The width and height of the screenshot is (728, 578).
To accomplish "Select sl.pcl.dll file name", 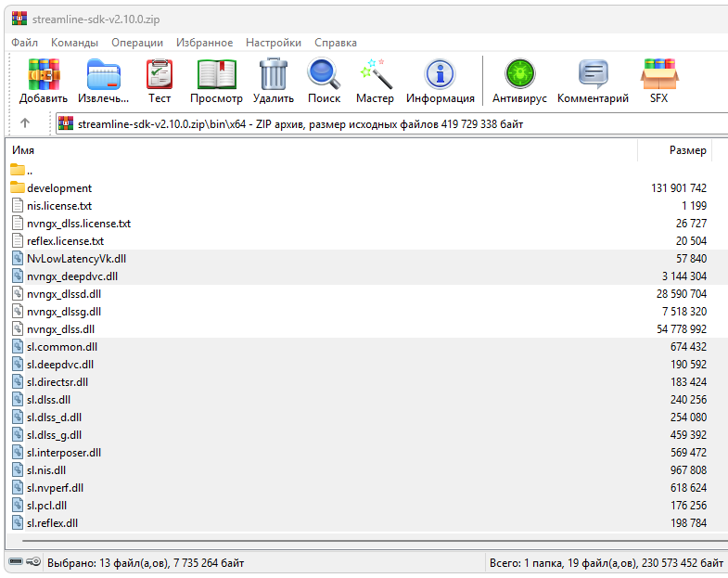I will pyautogui.click(x=47, y=506).
